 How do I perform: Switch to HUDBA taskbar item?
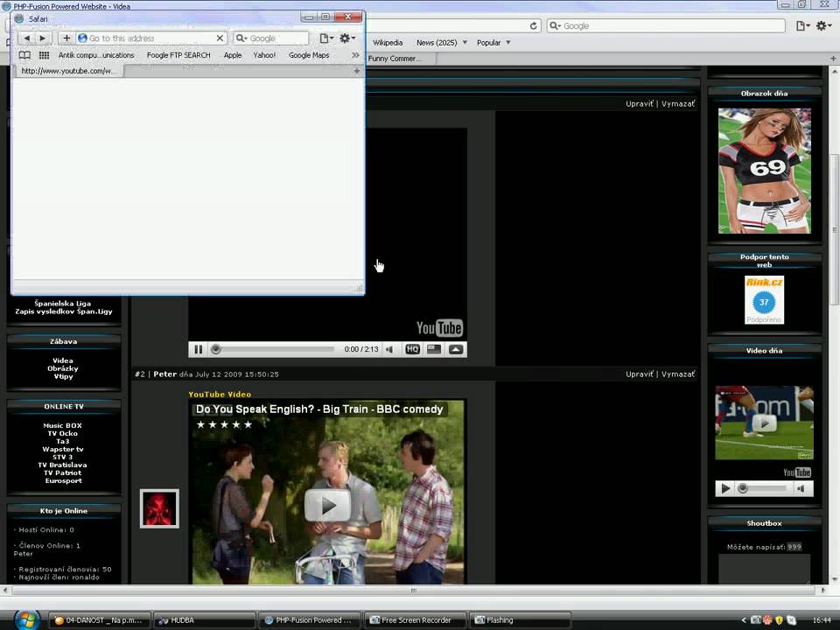coord(204,619)
